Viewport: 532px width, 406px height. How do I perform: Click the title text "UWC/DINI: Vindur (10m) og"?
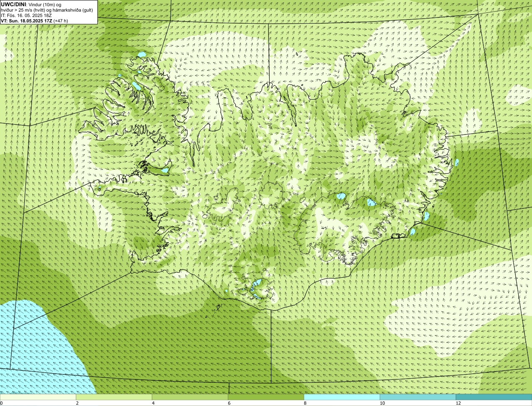[x=31, y=4]
